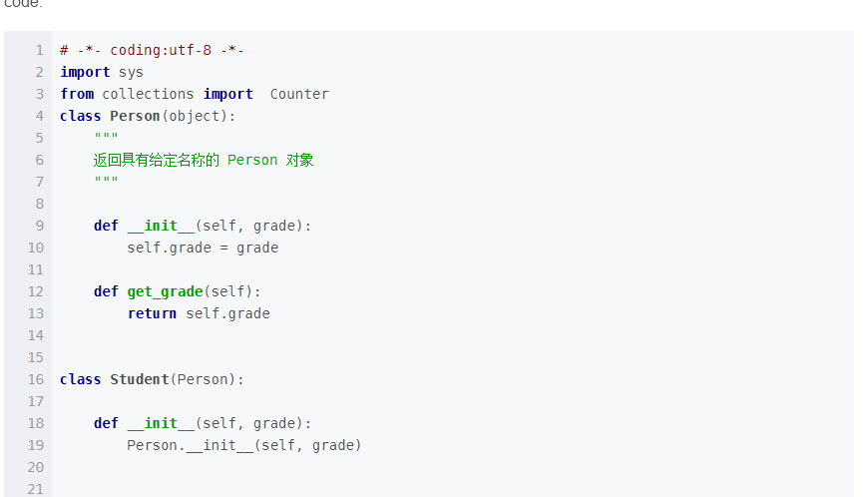Click line number 16 in the gutter

[36, 379]
